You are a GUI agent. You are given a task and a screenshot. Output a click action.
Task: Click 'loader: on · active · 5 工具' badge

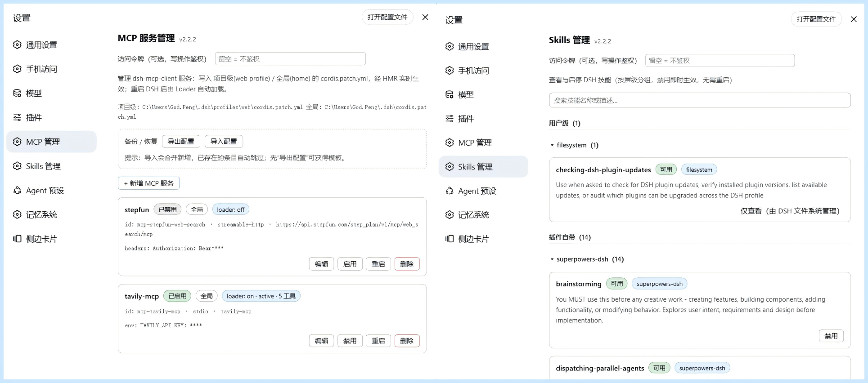(261, 296)
